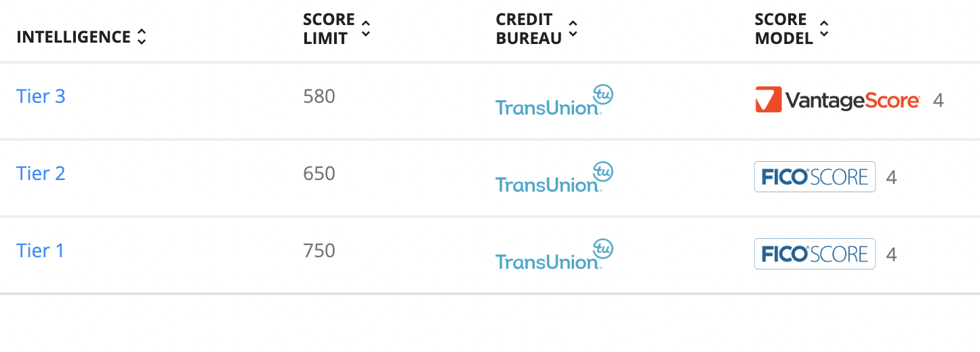Click the SCORE MODEL column header label
Screen dimensions: 980x352
click(784, 29)
